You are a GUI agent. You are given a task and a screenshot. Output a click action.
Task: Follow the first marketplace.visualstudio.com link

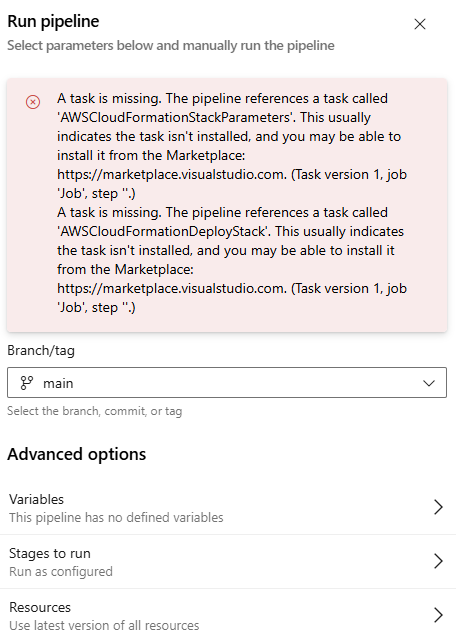pos(171,174)
